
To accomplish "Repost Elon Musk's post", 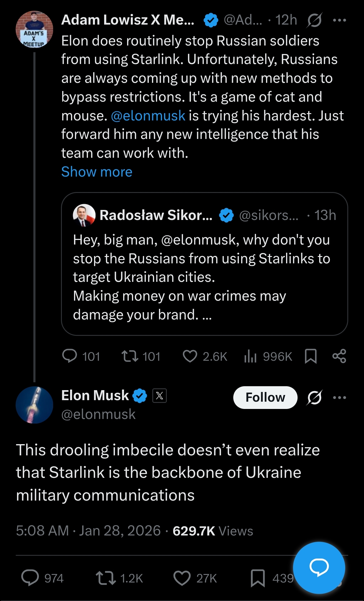I will [x=106, y=578].
